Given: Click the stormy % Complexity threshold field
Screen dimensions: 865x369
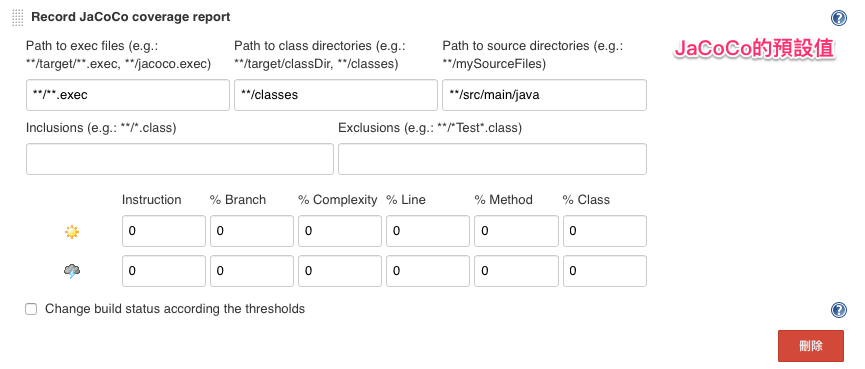Looking at the screenshot, I should (340, 271).
